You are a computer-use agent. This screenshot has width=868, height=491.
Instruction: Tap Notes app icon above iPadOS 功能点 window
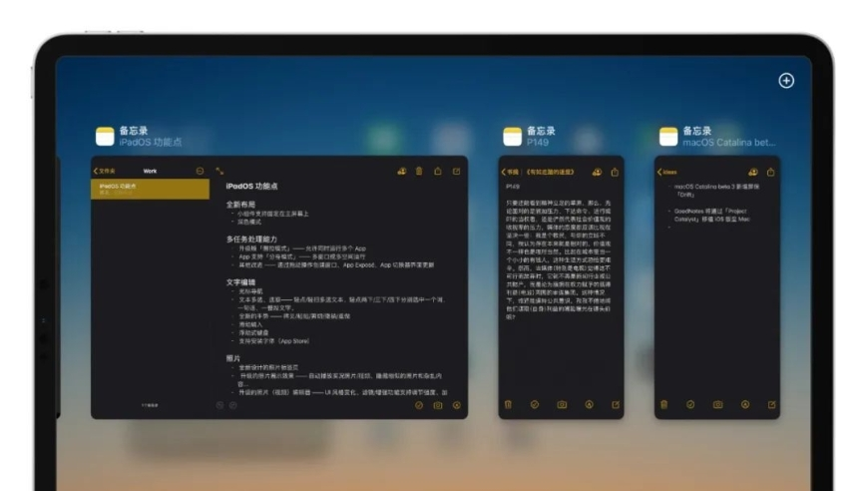[105, 136]
